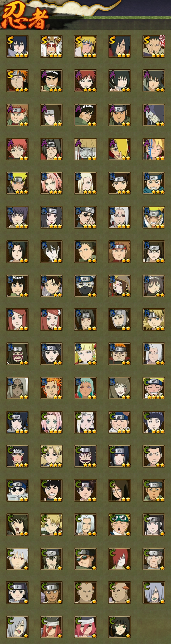
Task: Select the four-star C-rank grinning Naruto
Action: tap(154, 388)
